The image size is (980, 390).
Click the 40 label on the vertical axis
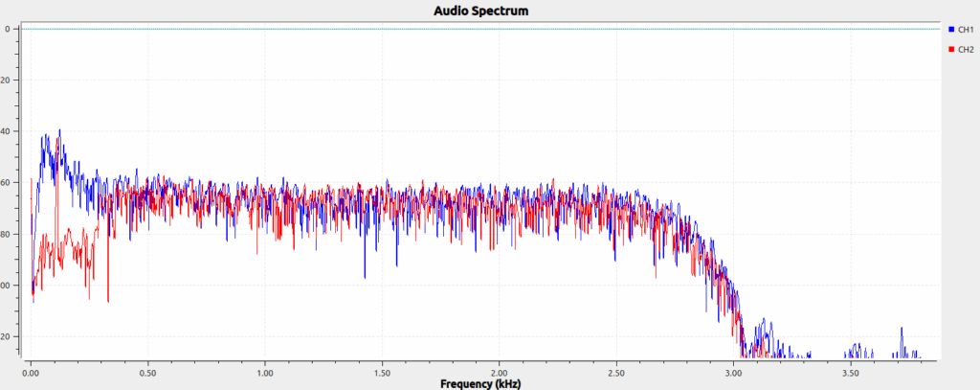pos(7,131)
